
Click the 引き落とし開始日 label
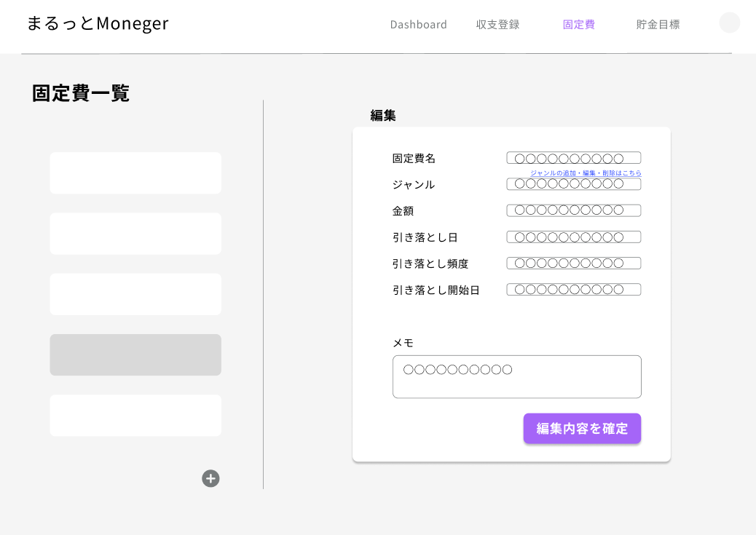pyautogui.click(x=436, y=290)
